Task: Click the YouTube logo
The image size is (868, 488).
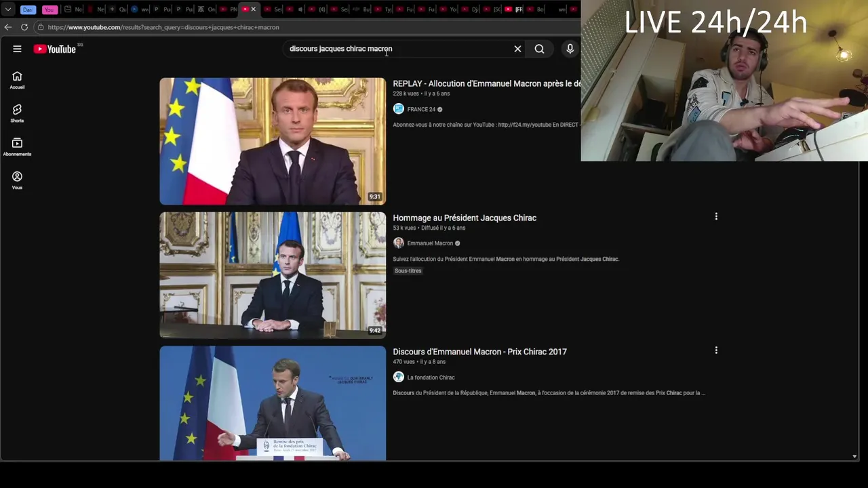Action: click(55, 49)
